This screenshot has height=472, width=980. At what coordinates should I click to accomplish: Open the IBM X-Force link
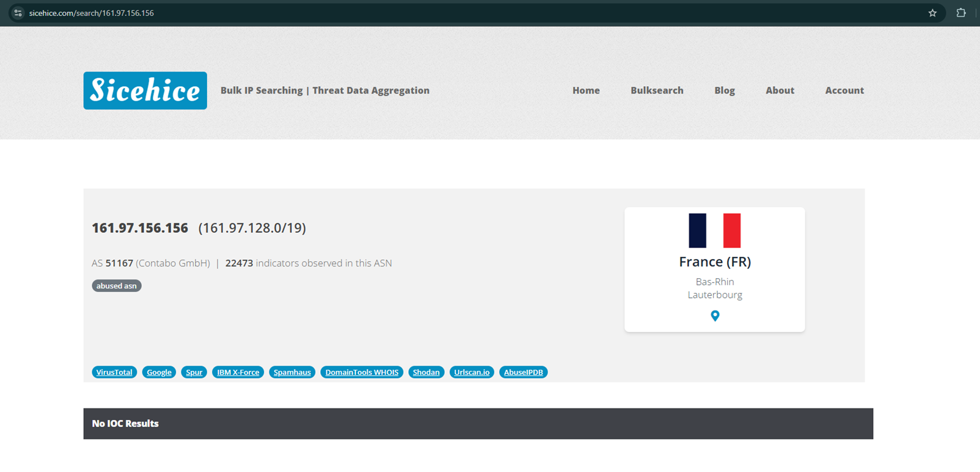(x=238, y=372)
